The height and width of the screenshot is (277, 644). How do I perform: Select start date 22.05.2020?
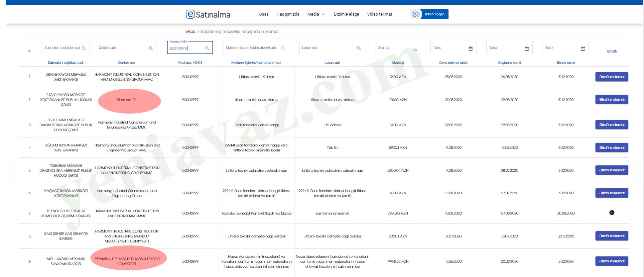[x=509, y=100]
